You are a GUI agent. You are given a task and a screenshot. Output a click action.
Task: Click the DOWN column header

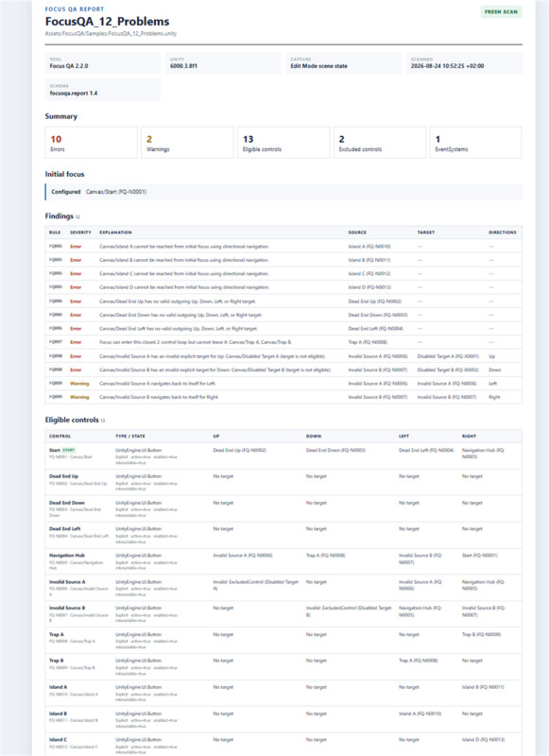coord(314,436)
